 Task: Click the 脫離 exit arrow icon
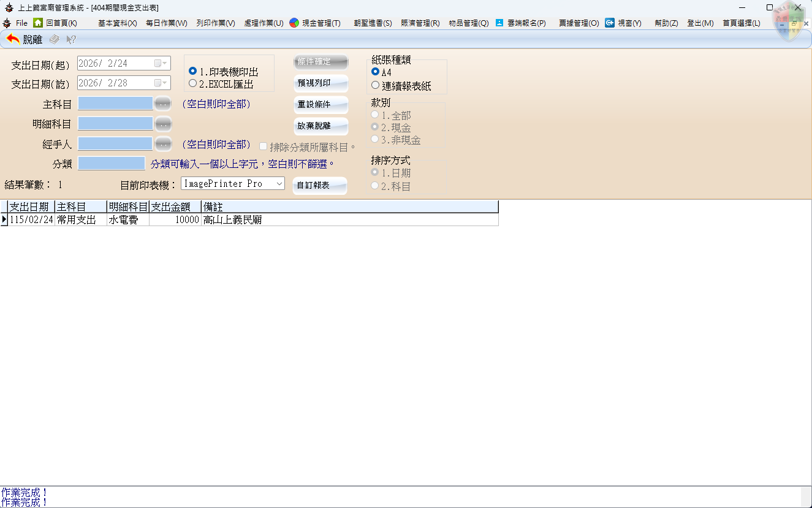point(13,39)
